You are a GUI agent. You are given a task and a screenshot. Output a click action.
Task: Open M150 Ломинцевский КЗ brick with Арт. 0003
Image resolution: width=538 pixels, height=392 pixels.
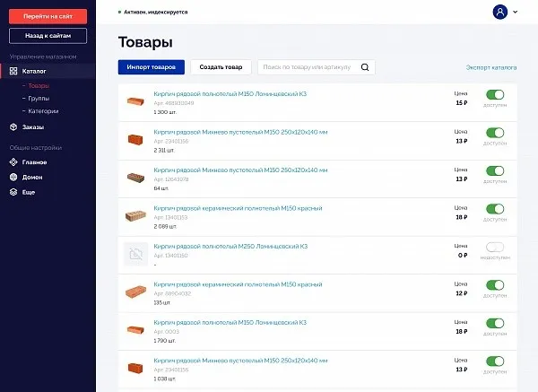tap(230, 323)
